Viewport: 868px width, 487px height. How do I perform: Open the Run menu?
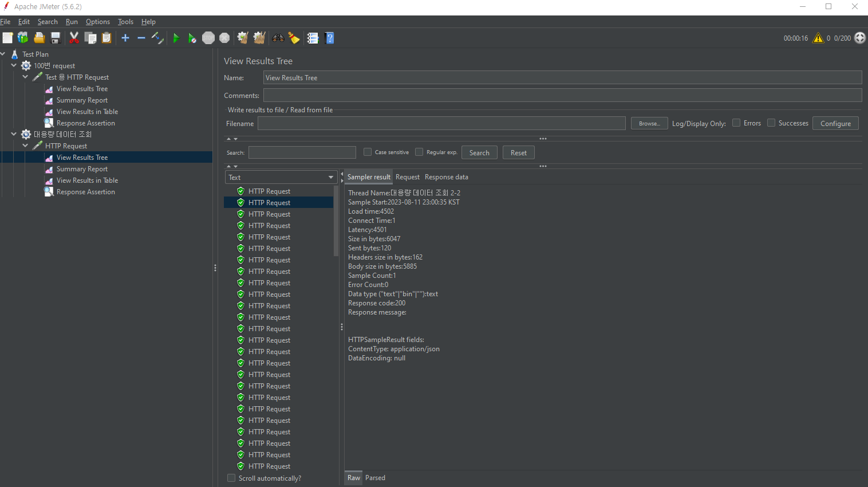click(72, 22)
